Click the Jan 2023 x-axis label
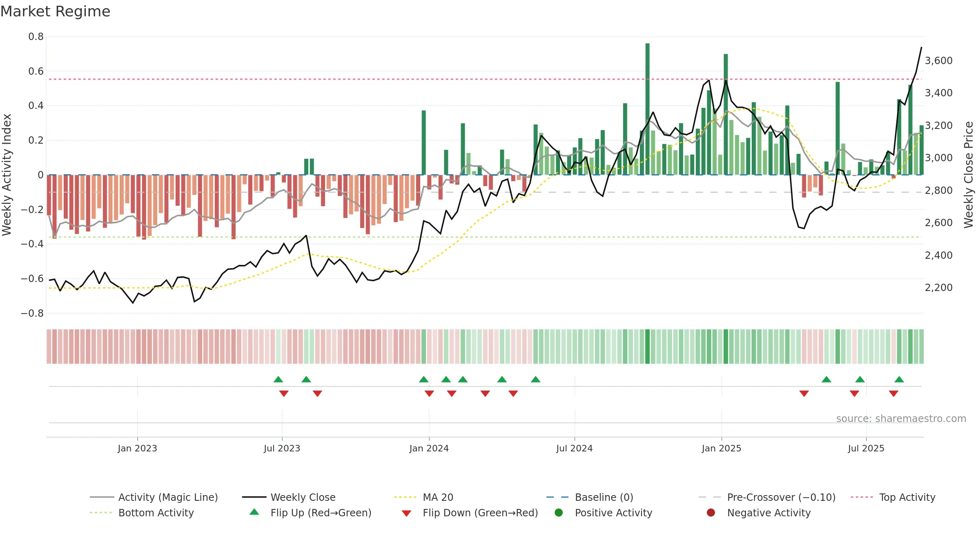The image size is (980, 551). [137, 448]
